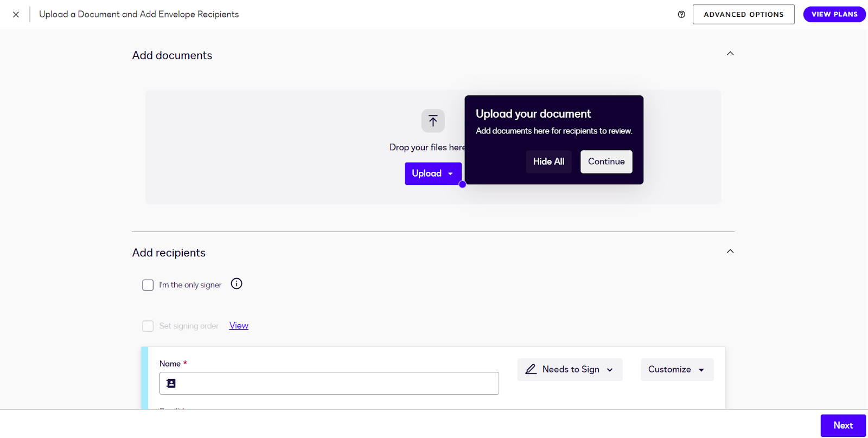Image resolution: width=868 pixels, height=438 pixels.
Task: Close the envelope setup with the X icon
Action: point(16,15)
